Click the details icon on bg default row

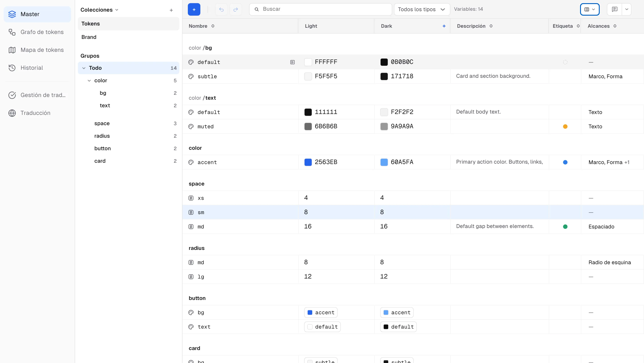coord(292,62)
